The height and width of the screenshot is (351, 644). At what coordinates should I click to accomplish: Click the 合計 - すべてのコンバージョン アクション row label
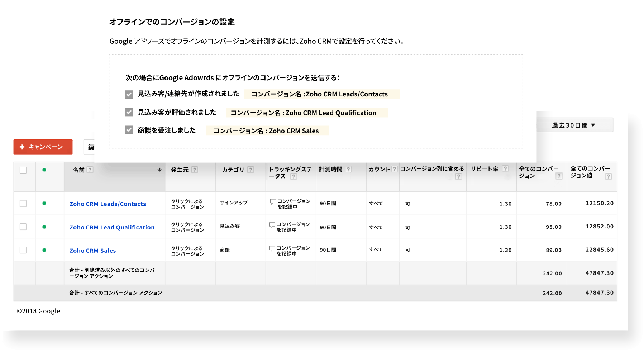pyautogui.click(x=116, y=293)
